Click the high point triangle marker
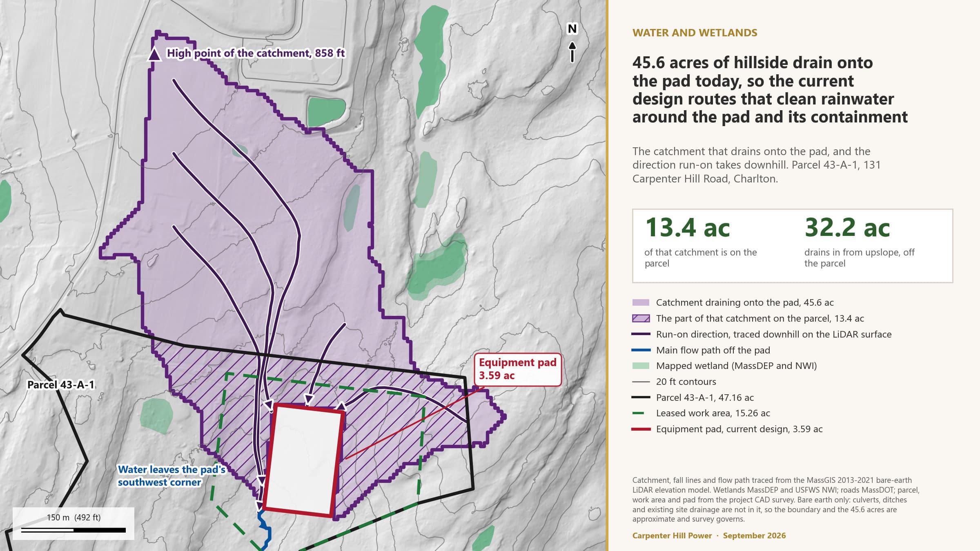 [x=154, y=54]
